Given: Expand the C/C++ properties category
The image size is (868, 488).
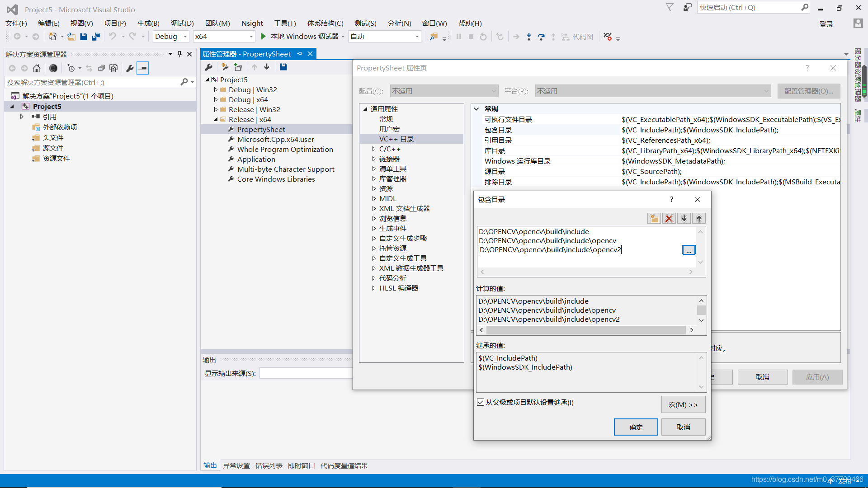Looking at the screenshot, I should pyautogui.click(x=374, y=149).
